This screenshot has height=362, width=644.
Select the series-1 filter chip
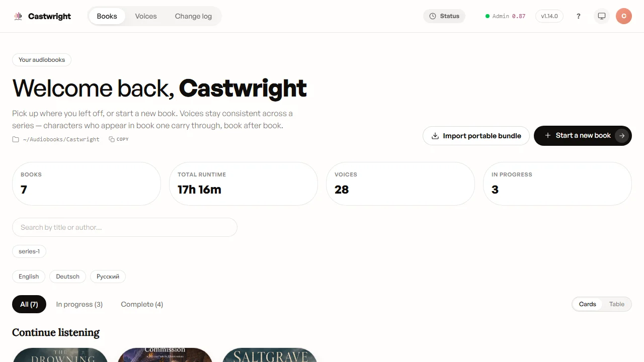(29, 251)
